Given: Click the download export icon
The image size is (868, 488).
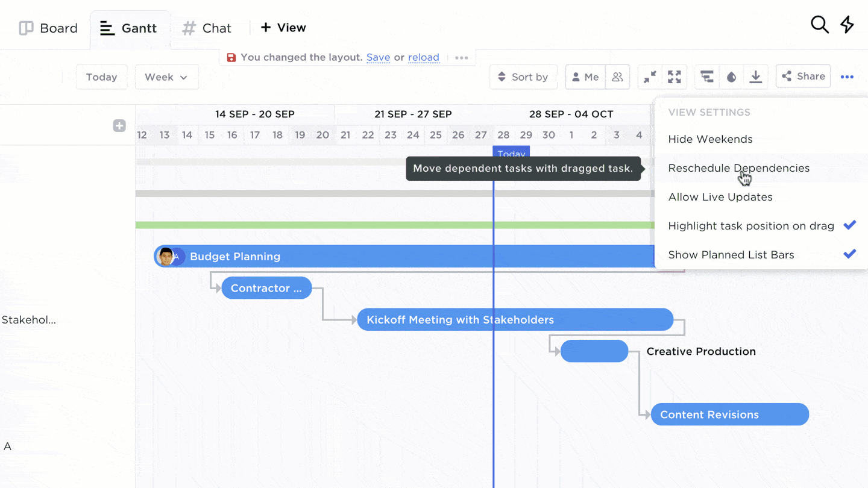Looking at the screenshot, I should [x=755, y=77].
